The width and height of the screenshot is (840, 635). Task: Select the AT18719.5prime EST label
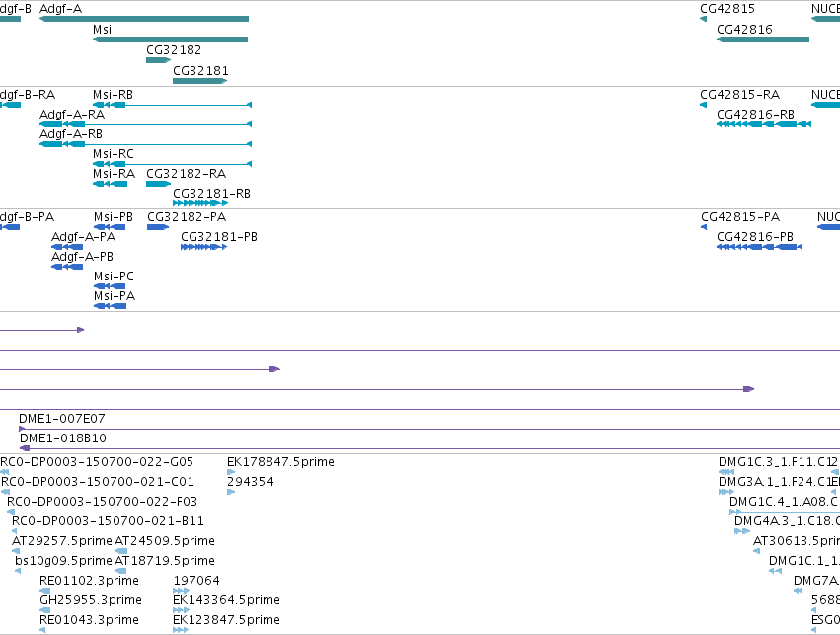[x=165, y=561]
